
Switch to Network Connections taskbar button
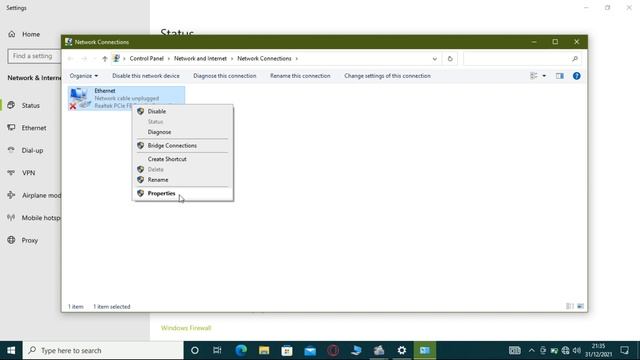[425, 350]
